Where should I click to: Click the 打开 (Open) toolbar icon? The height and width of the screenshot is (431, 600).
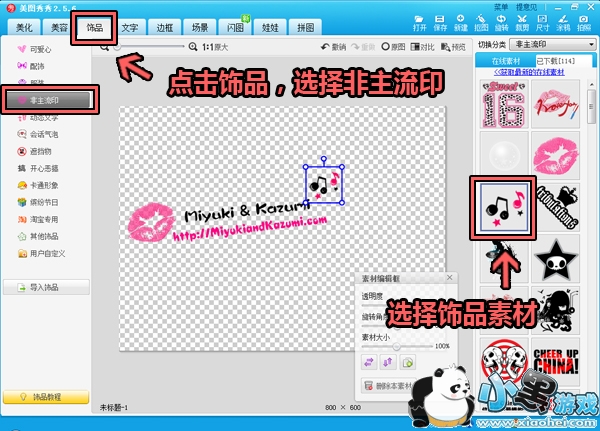[419, 23]
